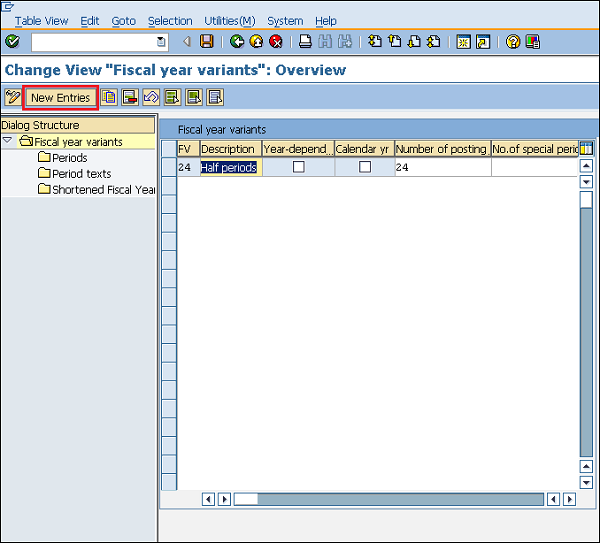Click the Save diskette icon

tap(207, 42)
